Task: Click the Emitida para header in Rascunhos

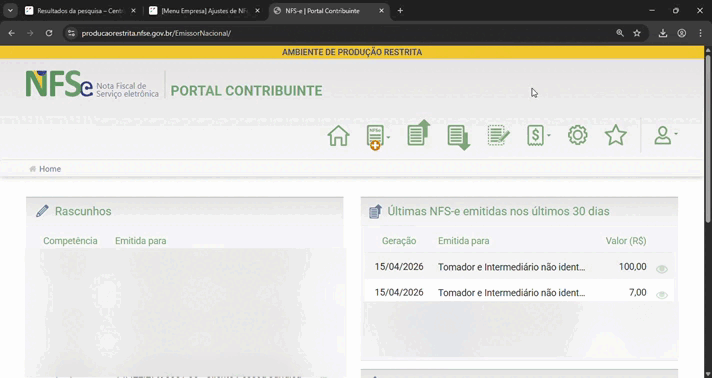Action: 140,241
